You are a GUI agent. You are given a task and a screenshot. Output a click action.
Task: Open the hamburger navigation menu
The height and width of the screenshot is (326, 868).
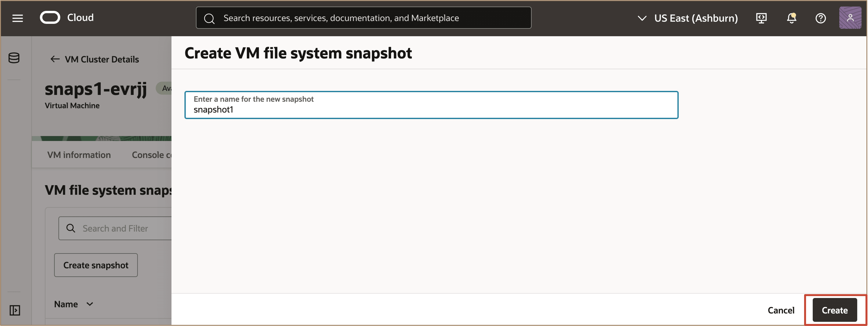17,18
